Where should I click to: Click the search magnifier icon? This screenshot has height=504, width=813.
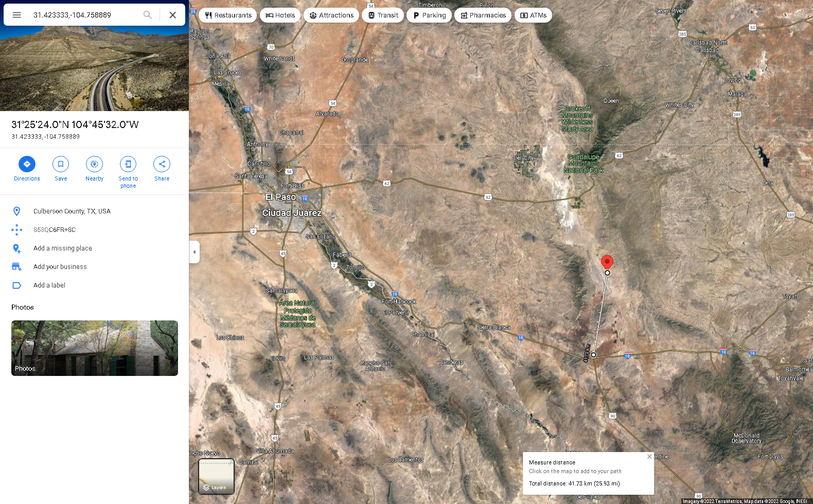(148, 15)
